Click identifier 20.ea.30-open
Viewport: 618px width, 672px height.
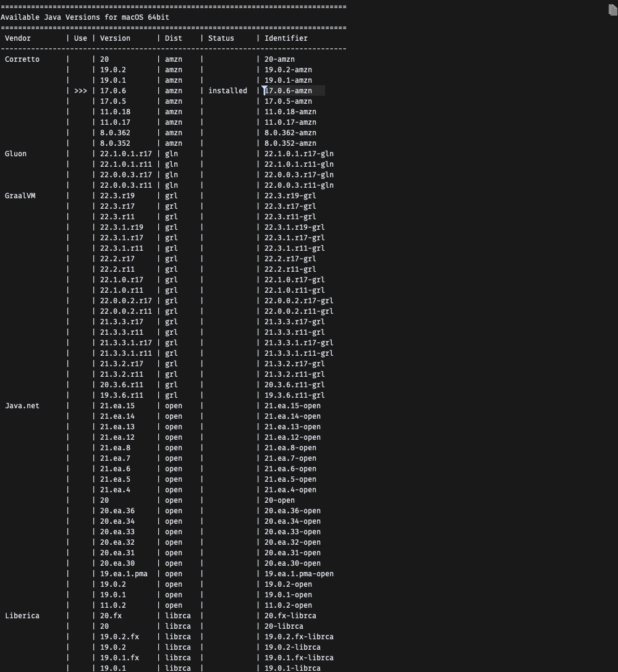point(292,563)
